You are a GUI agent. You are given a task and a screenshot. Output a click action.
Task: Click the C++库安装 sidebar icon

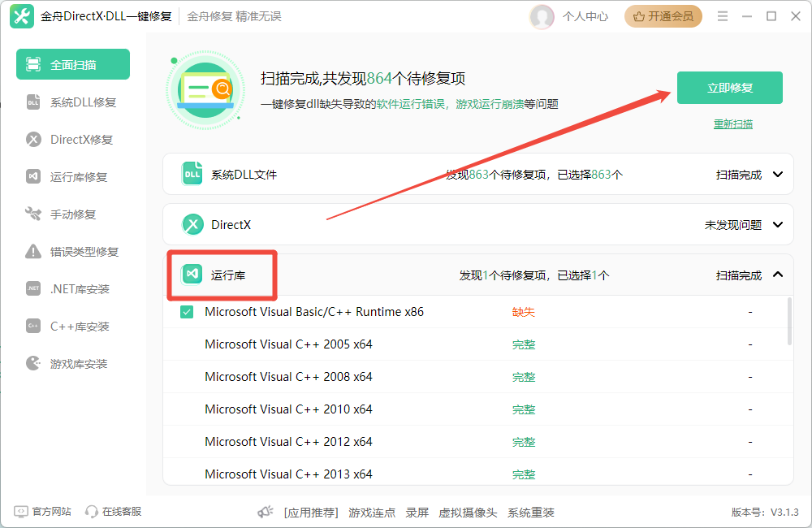(33, 326)
